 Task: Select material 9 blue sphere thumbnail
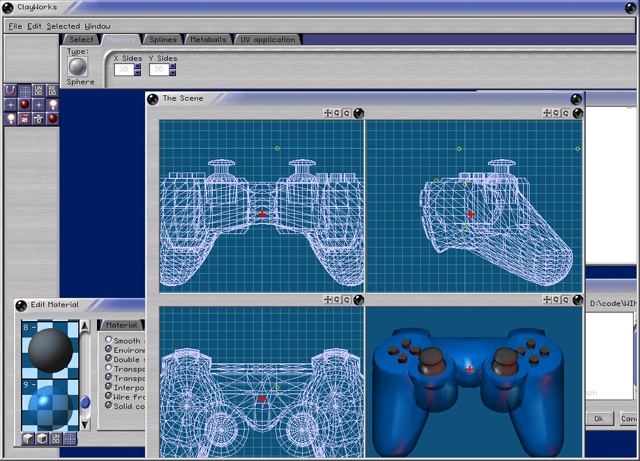click(x=50, y=405)
